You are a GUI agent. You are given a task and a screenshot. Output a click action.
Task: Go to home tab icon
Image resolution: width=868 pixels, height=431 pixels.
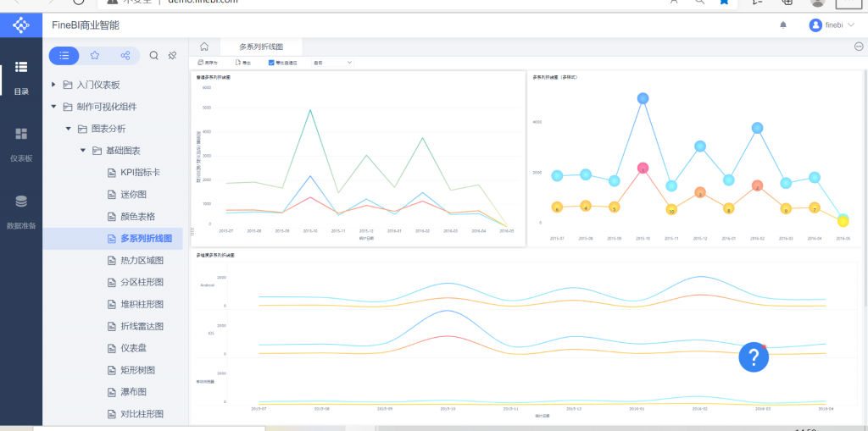pos(204,47)
